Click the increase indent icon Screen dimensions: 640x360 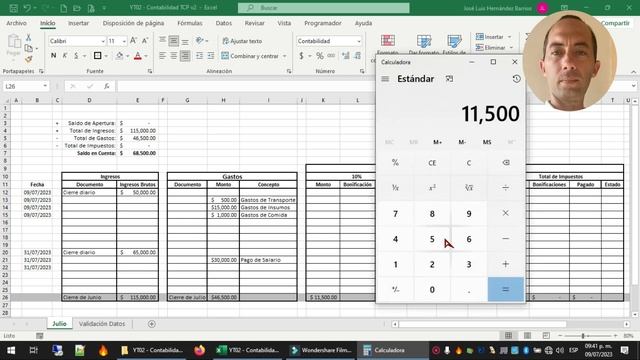[211, 56]
